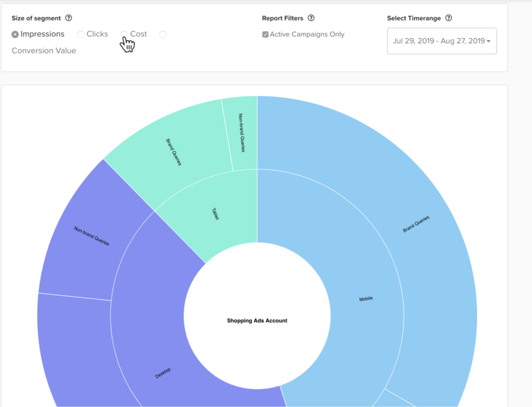The width and height of the screenshot is (532, 407).
Task: Select Desktop's Non-brand Queries segment
Action: point(91,236)
